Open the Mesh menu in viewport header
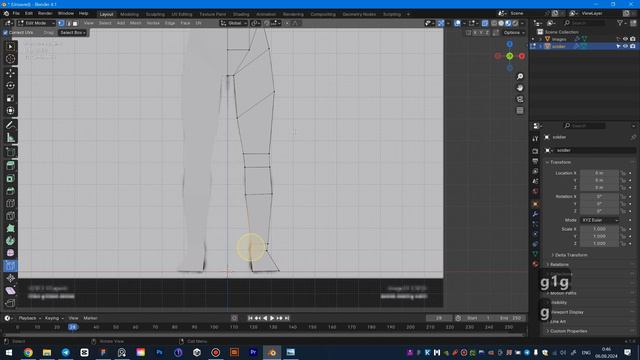 pyautogui.click(x=136, y=23)
